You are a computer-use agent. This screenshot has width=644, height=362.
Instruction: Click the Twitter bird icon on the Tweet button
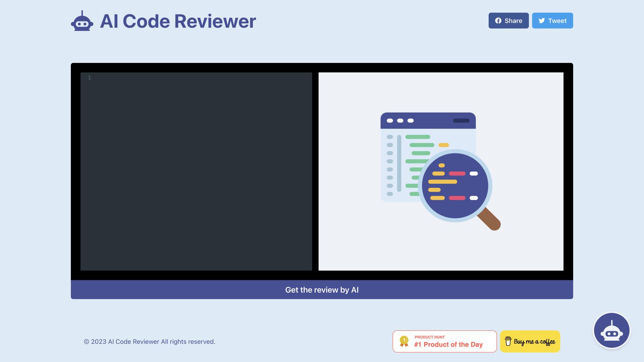[542, 20]
